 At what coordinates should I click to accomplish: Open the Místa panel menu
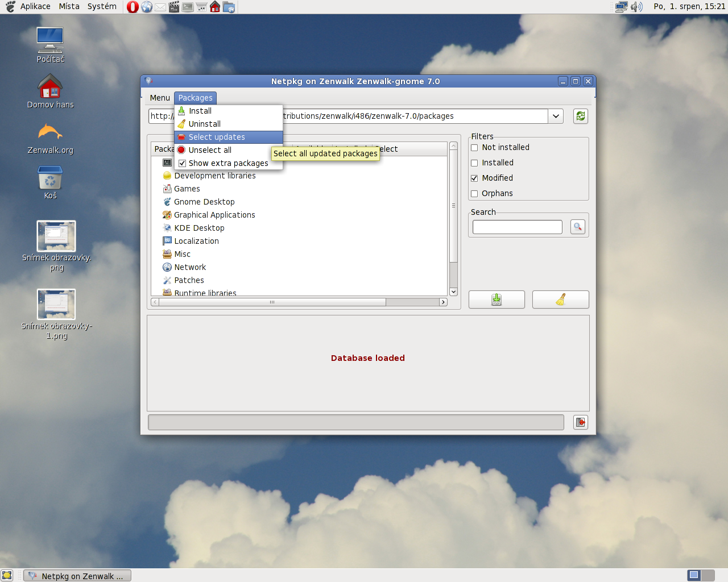point(69,7)
